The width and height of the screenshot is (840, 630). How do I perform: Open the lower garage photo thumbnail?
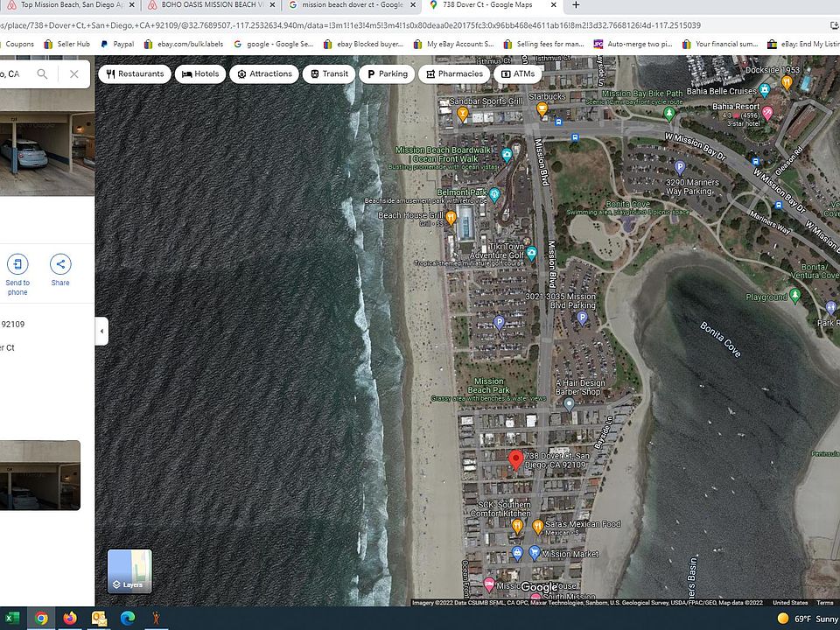[40, 475]
